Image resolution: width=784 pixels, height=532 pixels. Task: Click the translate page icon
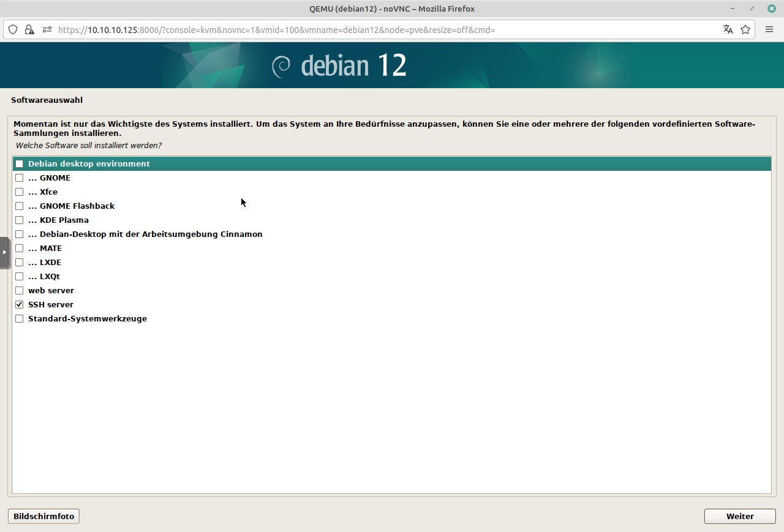(728, 29)
